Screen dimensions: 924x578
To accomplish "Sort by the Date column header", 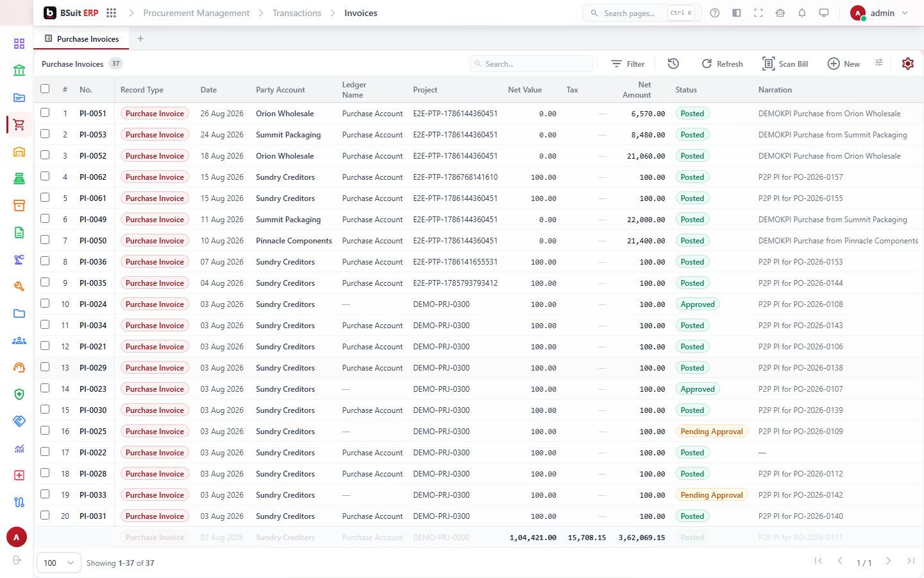I will pos(209,90).
